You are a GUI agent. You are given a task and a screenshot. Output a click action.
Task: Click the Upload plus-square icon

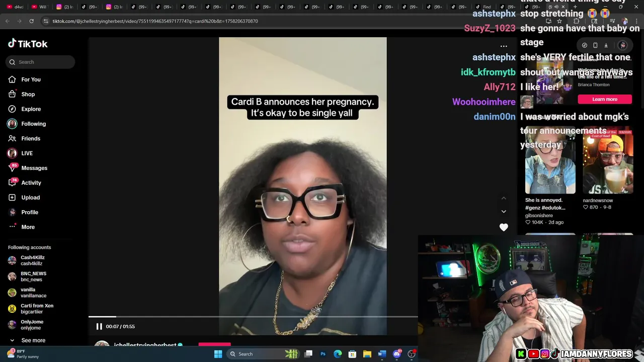[12, 198]
